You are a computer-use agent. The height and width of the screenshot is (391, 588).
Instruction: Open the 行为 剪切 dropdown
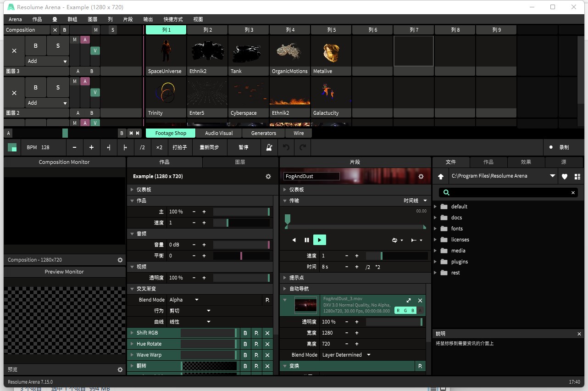point(190,311)
